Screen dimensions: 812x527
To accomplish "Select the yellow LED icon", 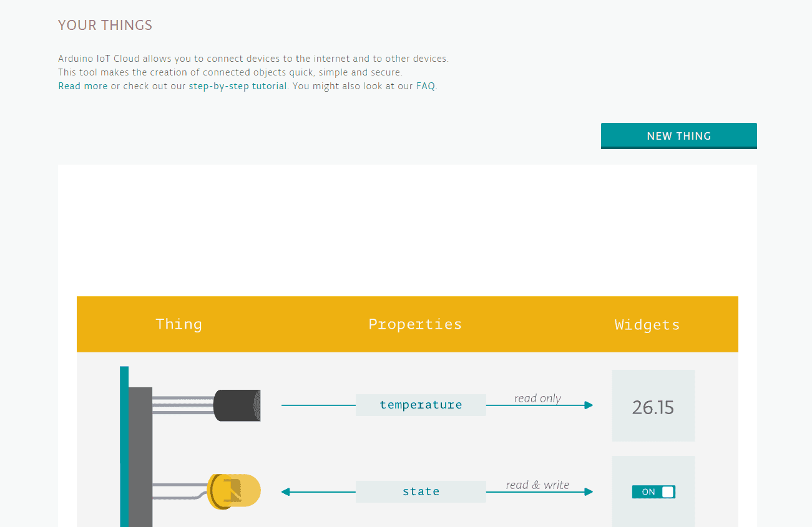I will [234, 491].
